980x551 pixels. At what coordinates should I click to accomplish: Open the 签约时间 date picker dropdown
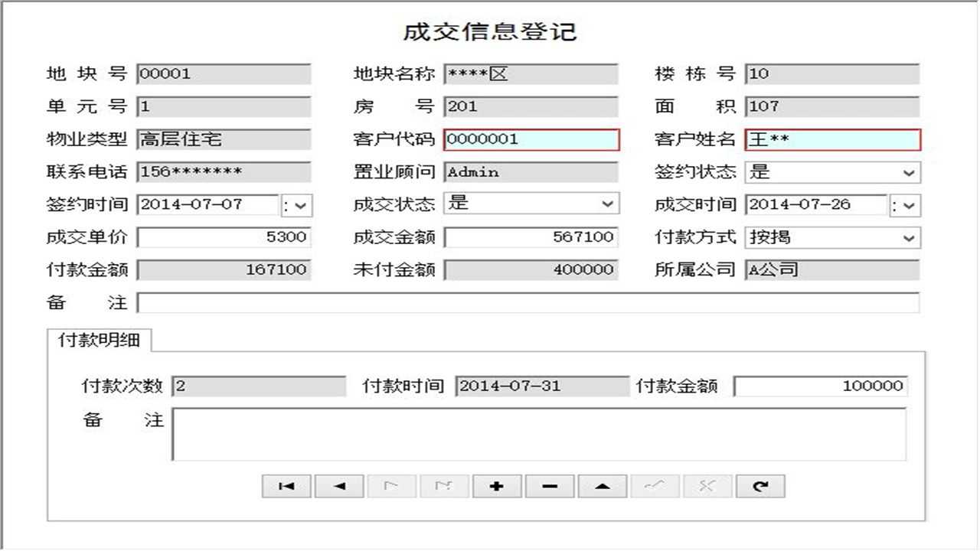click(x=302, y=204)
